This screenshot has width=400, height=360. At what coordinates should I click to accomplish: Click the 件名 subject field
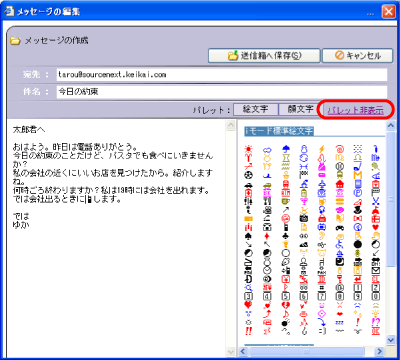222,92
